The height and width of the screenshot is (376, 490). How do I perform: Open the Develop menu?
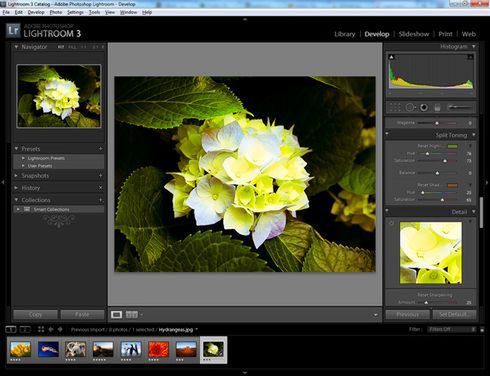[36, 12]
